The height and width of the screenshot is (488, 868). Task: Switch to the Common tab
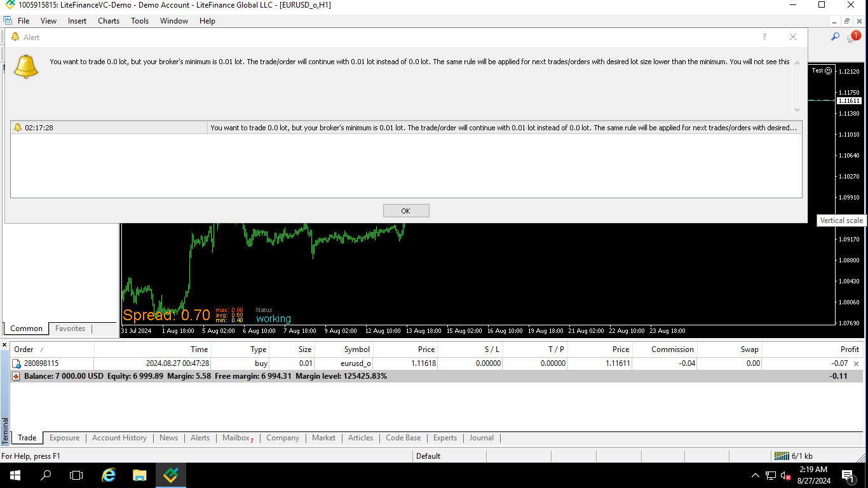pos(26,329)
